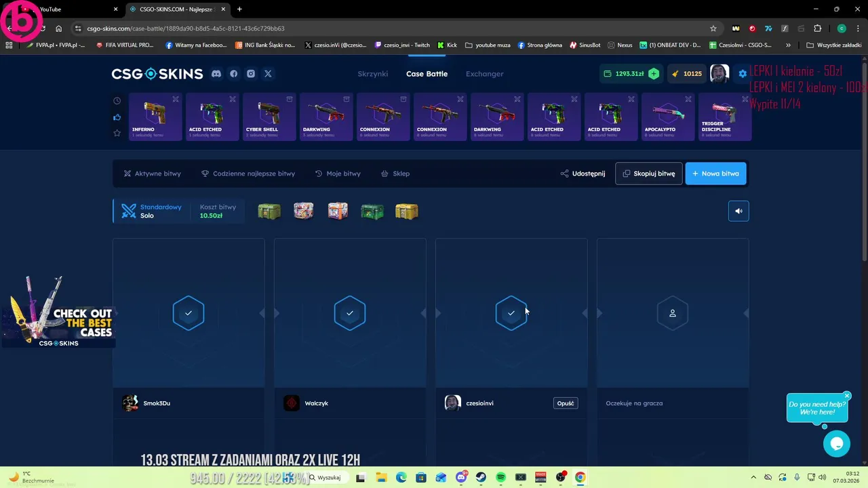The width and height of the screenshot is (868, 488).
Task: Open the Cyber Shell drop card
Action: 268,117
